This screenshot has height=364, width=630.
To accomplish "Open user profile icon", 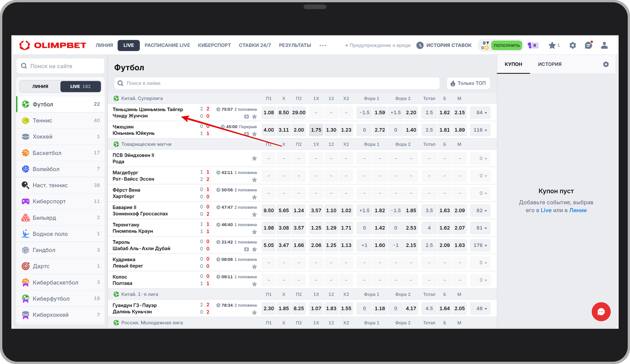I will tap(604, 45).
